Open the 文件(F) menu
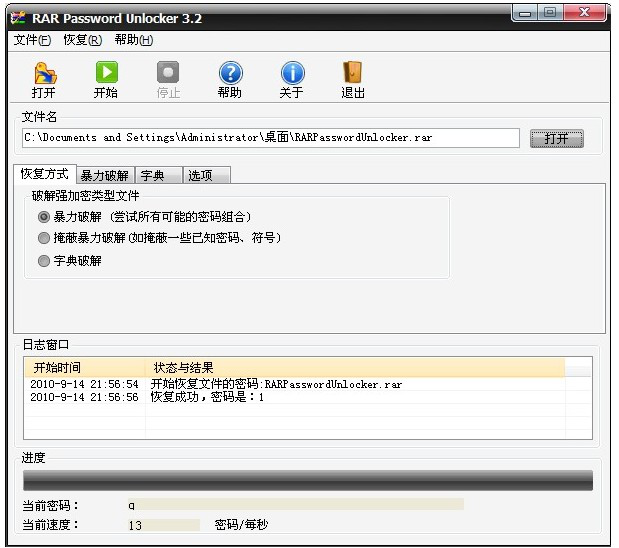 (32, 40)
